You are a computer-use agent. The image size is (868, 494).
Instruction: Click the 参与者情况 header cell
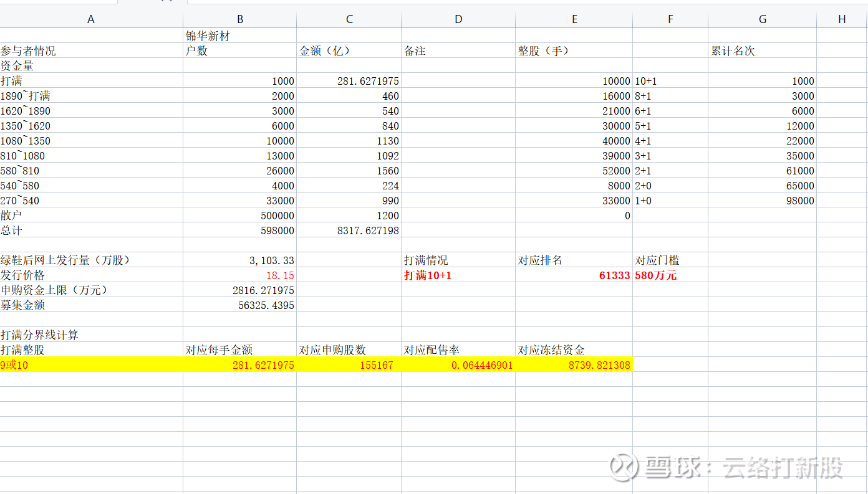pyautogui.click(x=91, y=50)
